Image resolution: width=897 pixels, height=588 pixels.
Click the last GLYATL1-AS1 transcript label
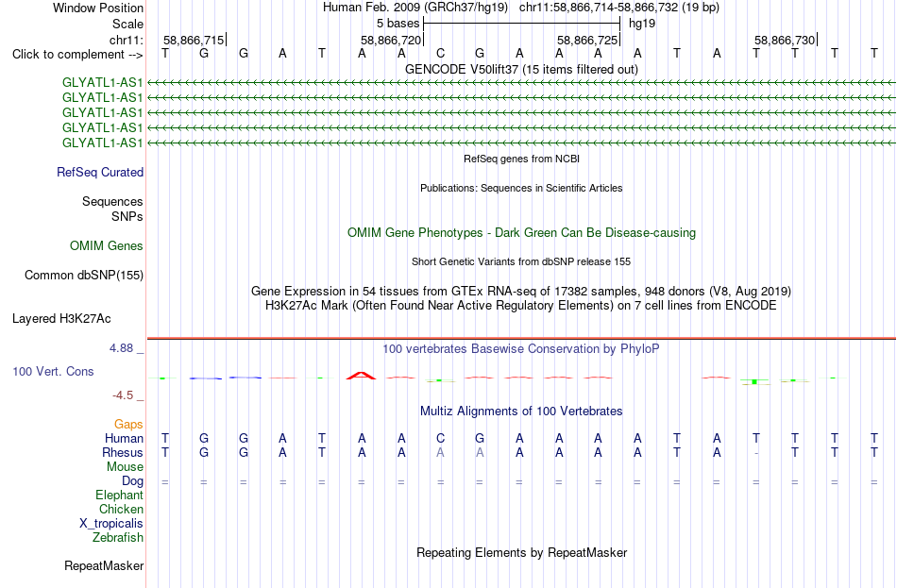point(102,143)
